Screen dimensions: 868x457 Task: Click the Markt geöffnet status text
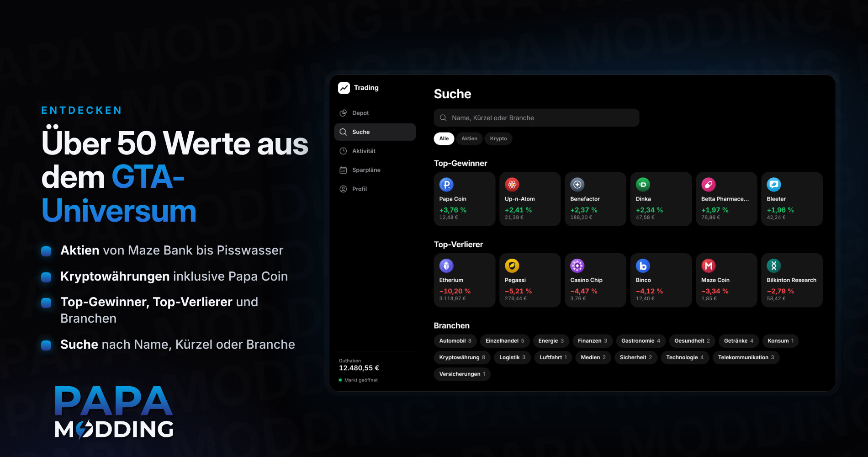tap(361, 380)
